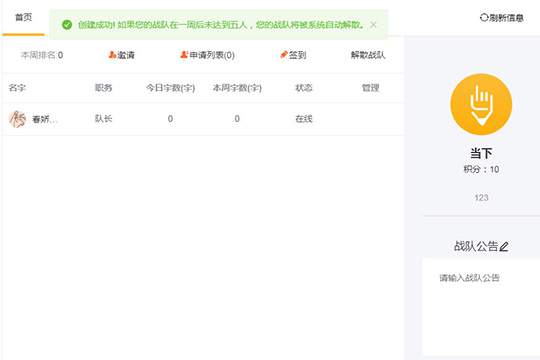Click the 申请列表 person icon
The height and width of the screenshot is (360, 540).
pyautogui.click(x=184, y=55)
